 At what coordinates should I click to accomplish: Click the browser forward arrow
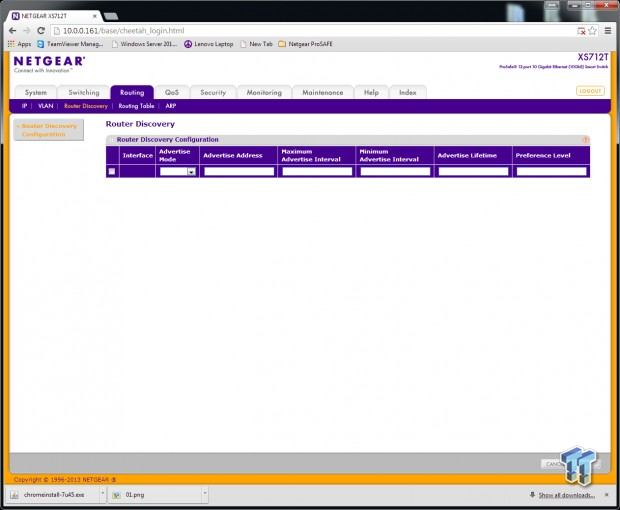tap(26, 30)
